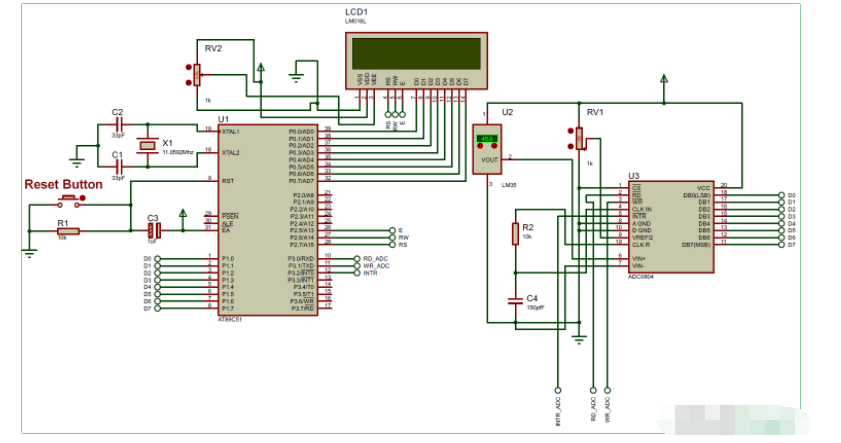
Task: Click the D7 terminal at ADC DB7(MSB) output
Action: pos(781,245)
